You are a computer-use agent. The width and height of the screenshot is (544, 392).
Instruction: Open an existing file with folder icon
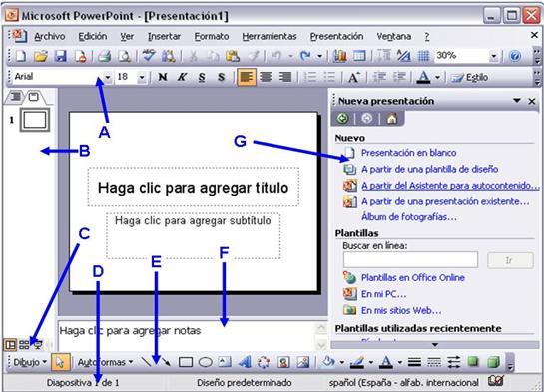coord(41,56)
